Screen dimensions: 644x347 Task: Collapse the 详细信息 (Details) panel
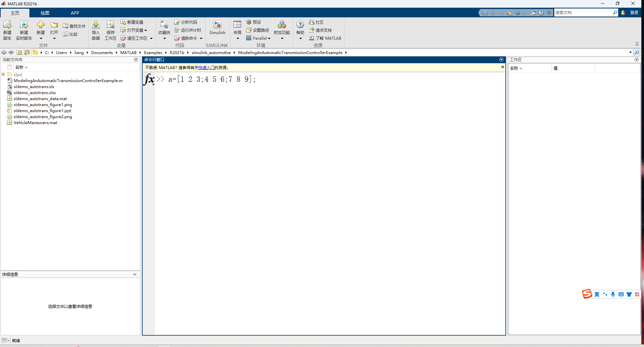point(135,274)
